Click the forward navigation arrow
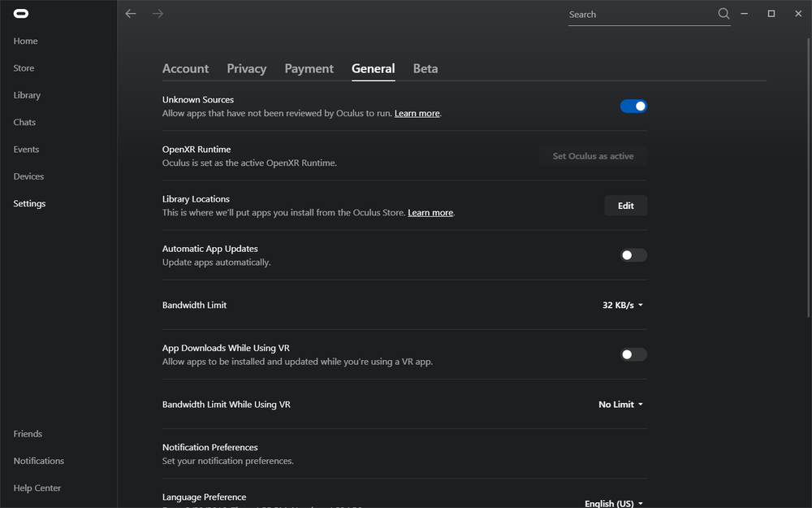Screen dimensions: 812x508 (x=158, y=14)
